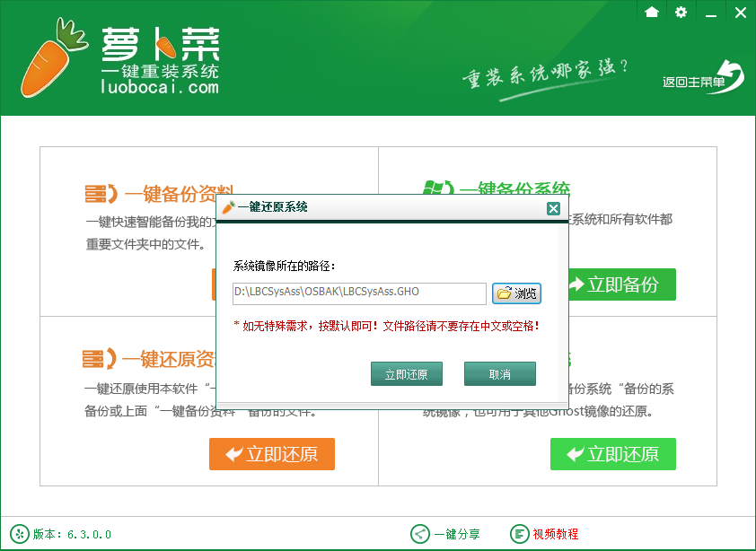
Task: Click the 浏览 browse button
Action: [x=516, y=293]
